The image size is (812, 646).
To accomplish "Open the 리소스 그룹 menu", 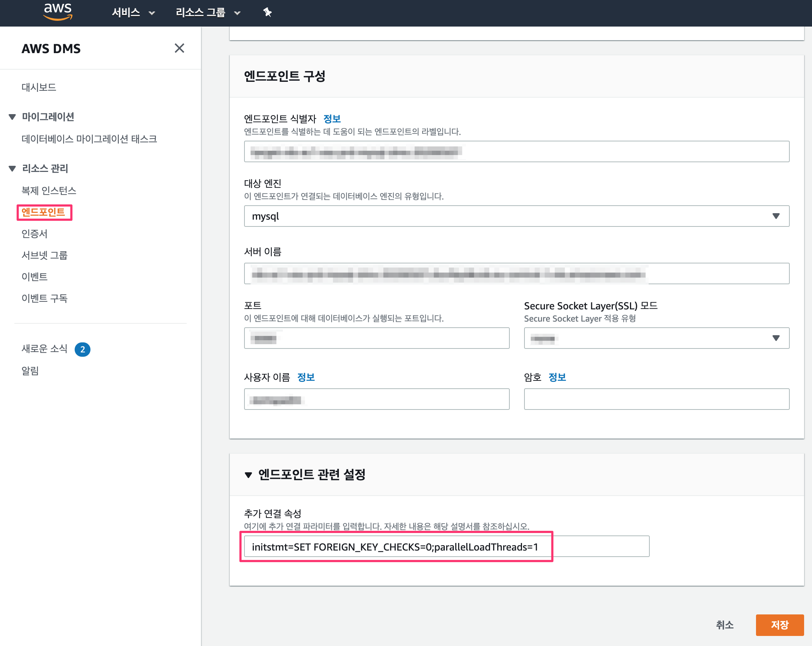I will pyautogui.click(x=207, y=13).
